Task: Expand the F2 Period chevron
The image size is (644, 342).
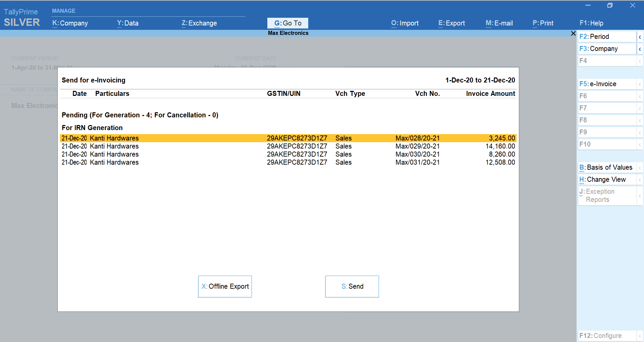Action: tap(640, 37)
